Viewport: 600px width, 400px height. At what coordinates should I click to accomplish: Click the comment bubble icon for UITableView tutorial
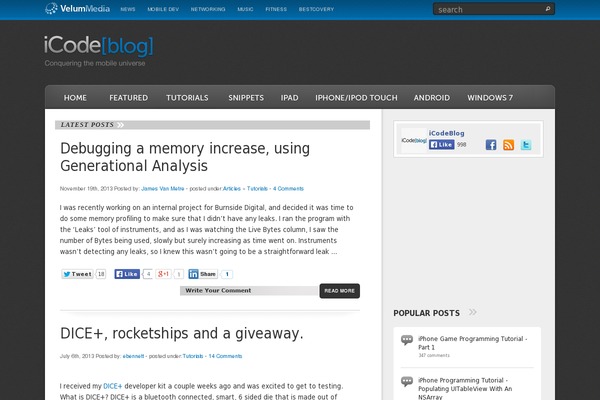pos(407,381)
